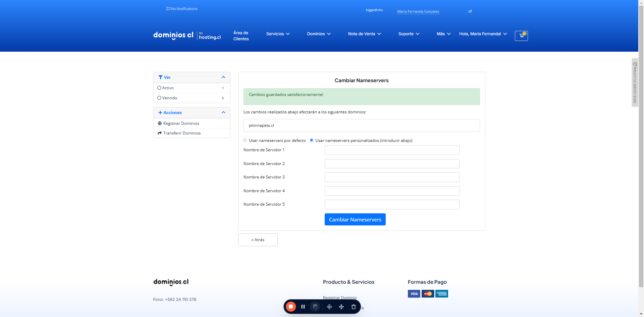Pause the recording in the floating toolbar
Screen dimensions: 644x317
(x=303, y=307)
